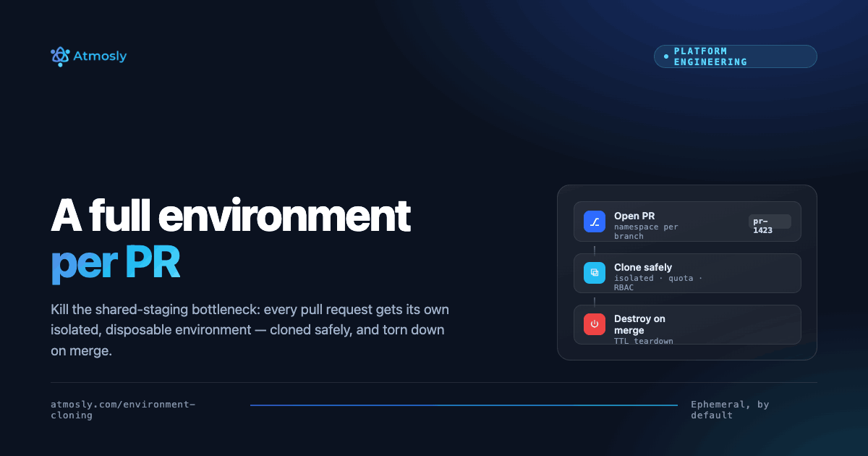Select the Clone safely step card
The image size is (868, 456).
tap(687, 273)
